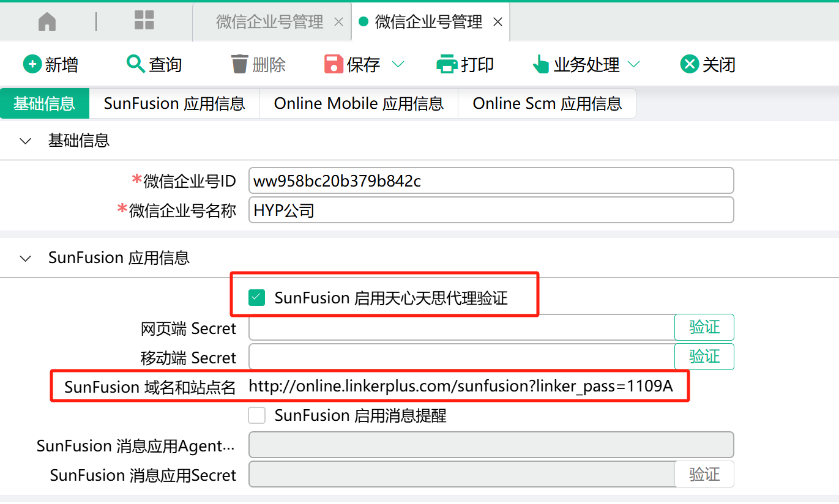Close the inactive 微信企业号管理 tab
The width and height of the screenshot is (839, 504).
point(338,22)
